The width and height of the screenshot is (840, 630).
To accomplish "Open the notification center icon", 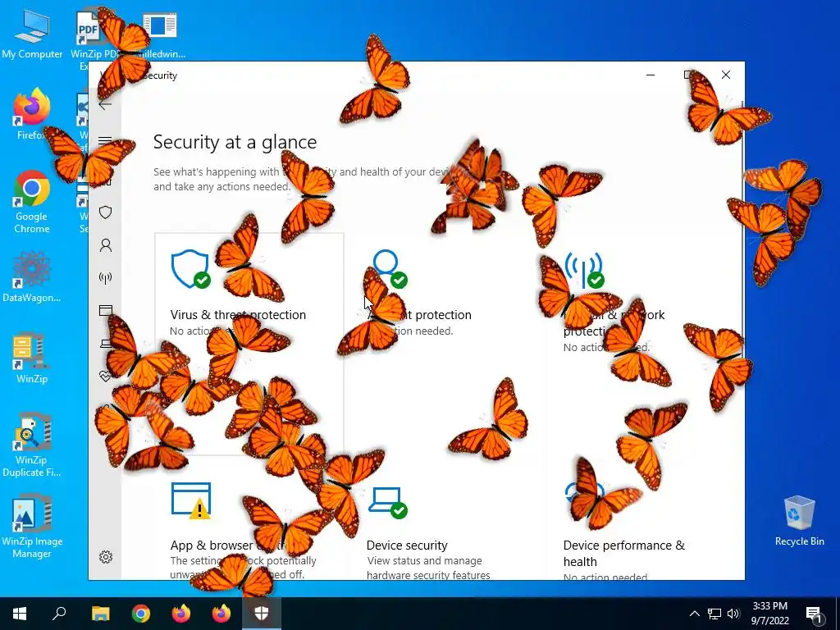I will [814, 614].
